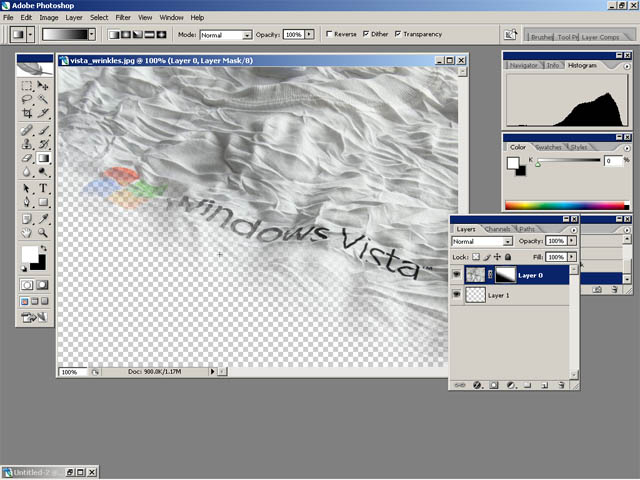This screenshot has height=480, width=640.
Task: Click the Untitled-2 taskbar button
Action: pyautogui.click(x=50, y=471)
